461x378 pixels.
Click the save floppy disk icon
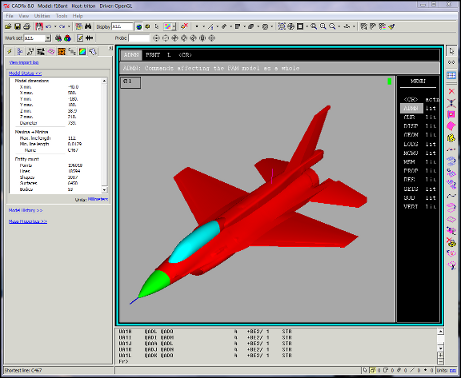pos(18,26)
